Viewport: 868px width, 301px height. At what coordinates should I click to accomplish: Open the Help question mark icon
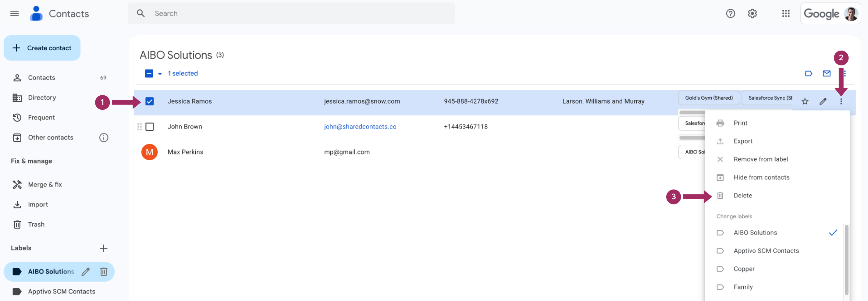[730, 13]
